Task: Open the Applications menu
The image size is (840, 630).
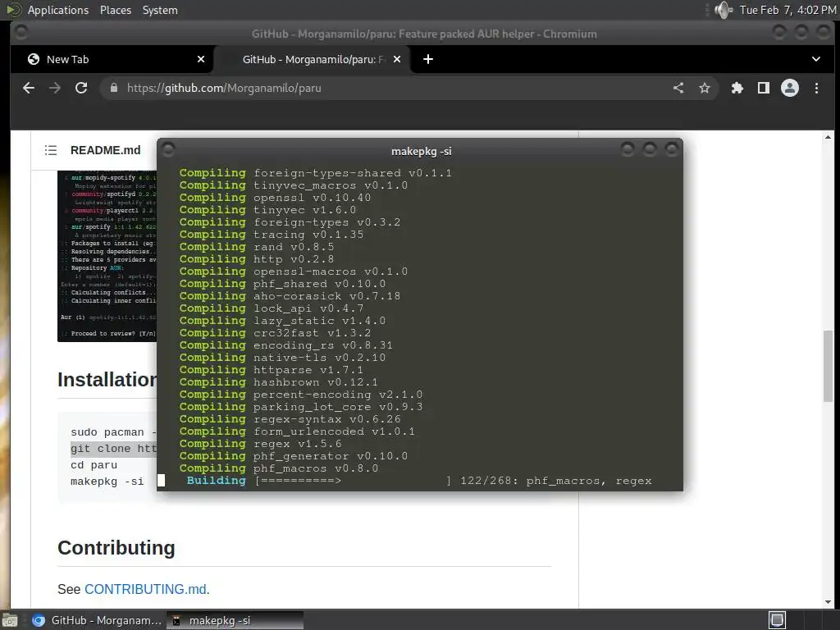Action: click(x=58, y=10)
